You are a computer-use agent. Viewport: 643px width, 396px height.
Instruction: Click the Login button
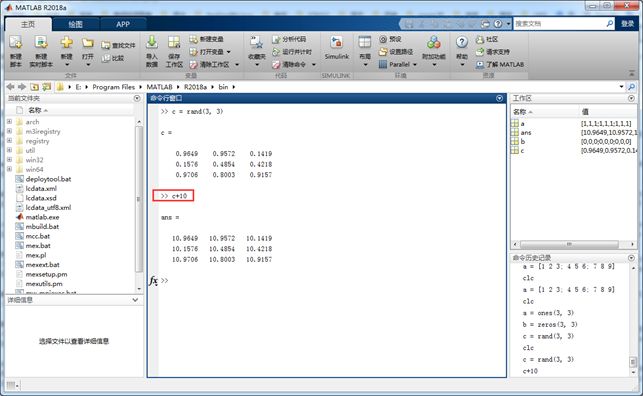coord(627,24)
